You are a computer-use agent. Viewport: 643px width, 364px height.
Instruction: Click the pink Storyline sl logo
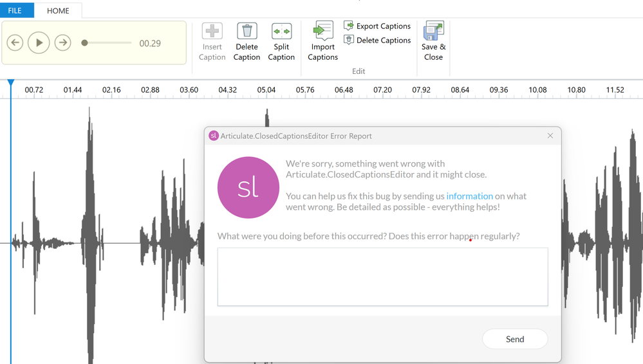[x=248, y=187]
